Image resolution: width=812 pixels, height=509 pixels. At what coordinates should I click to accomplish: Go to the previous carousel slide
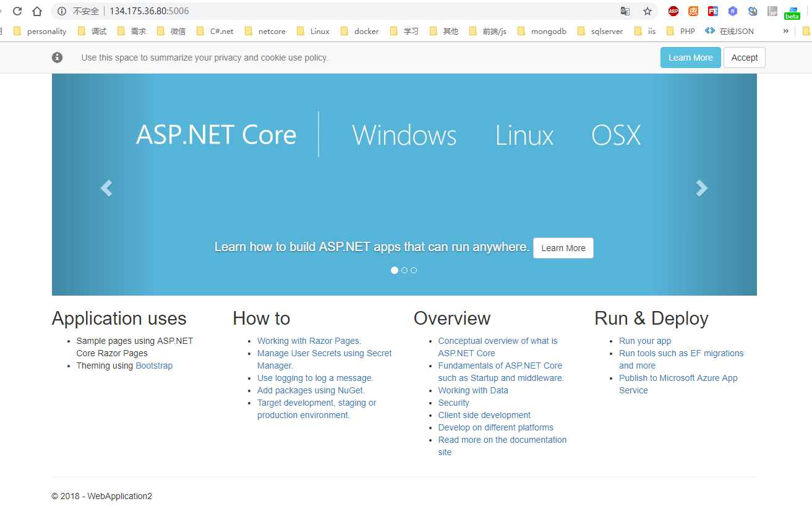click(106, 188)
